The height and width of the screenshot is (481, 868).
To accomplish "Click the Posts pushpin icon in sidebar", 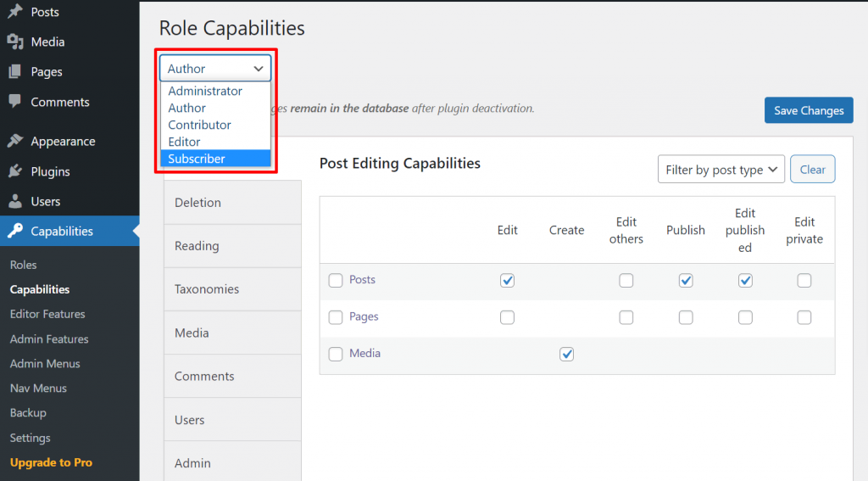I will (14, 12).
